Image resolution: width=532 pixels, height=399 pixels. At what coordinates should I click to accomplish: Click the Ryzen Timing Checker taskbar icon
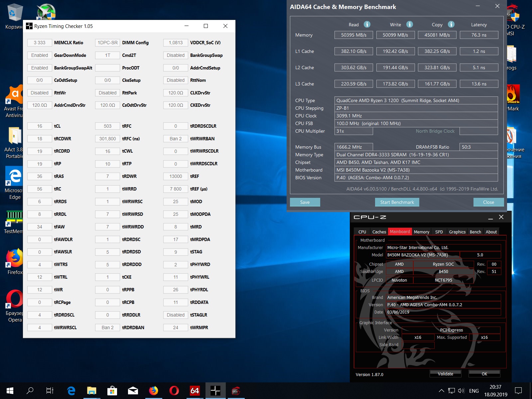[215, 391]
